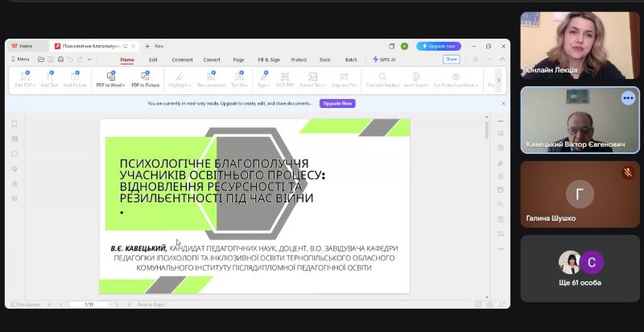Open more options at right sidebar bottom

(500, 249)
